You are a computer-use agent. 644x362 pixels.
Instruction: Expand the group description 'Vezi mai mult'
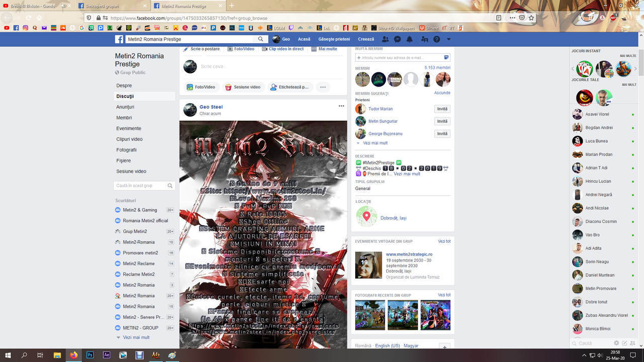tap(407, 174)
